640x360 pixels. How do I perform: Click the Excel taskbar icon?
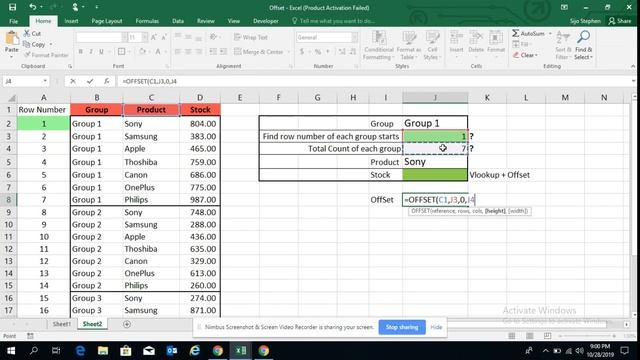pyautogui.click(x=240, y=351)
